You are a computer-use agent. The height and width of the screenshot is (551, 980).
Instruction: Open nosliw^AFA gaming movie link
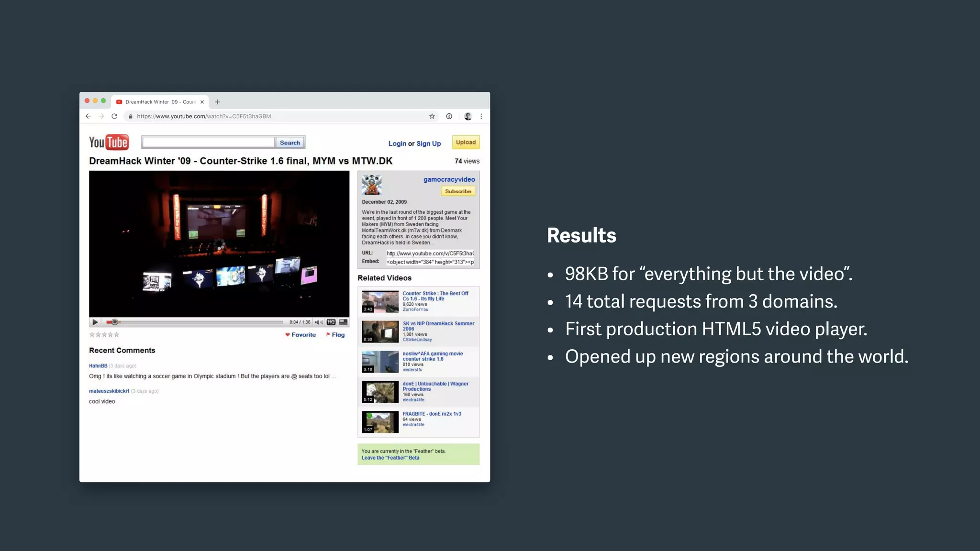click(433, 356)
